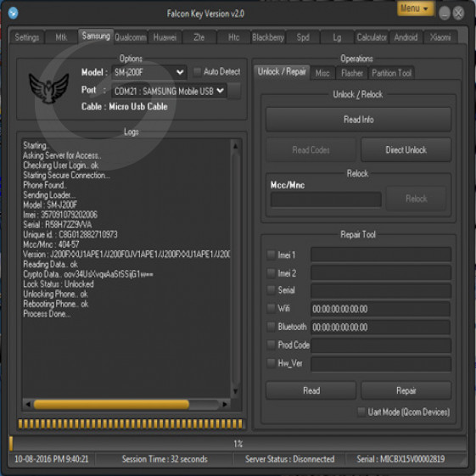
Task: Open the Flasher operations tab
Action: click(352, 73)
